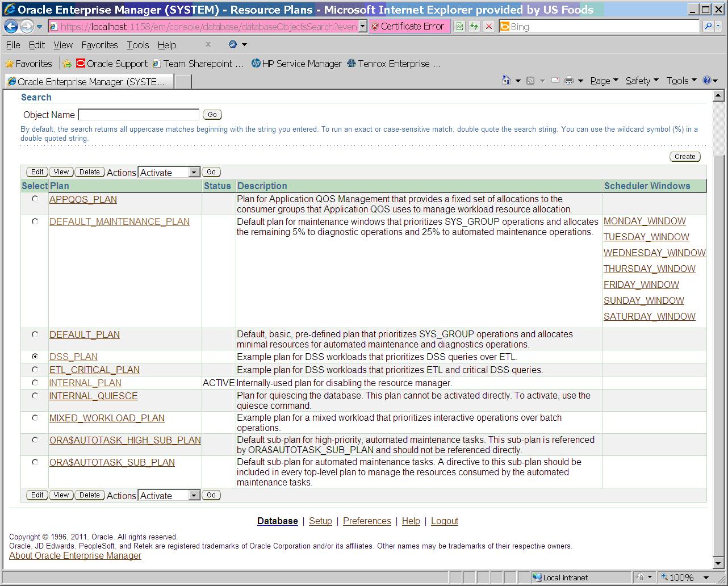Select the DSS_PLAN radio button
Screen dimensions: 728x586
35,357
